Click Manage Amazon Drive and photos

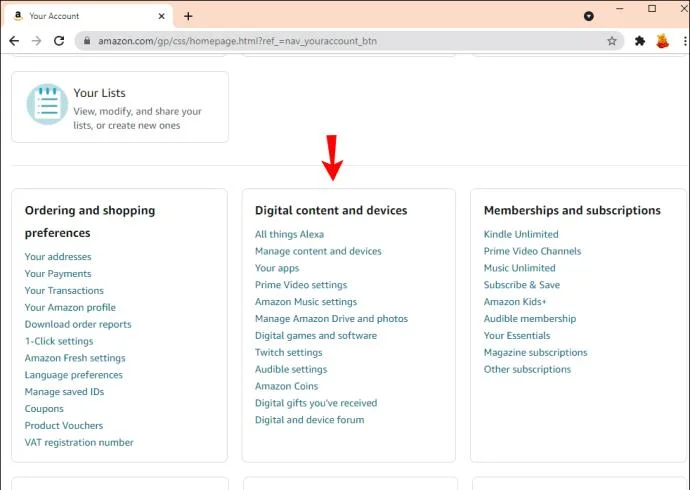(331, 319)
